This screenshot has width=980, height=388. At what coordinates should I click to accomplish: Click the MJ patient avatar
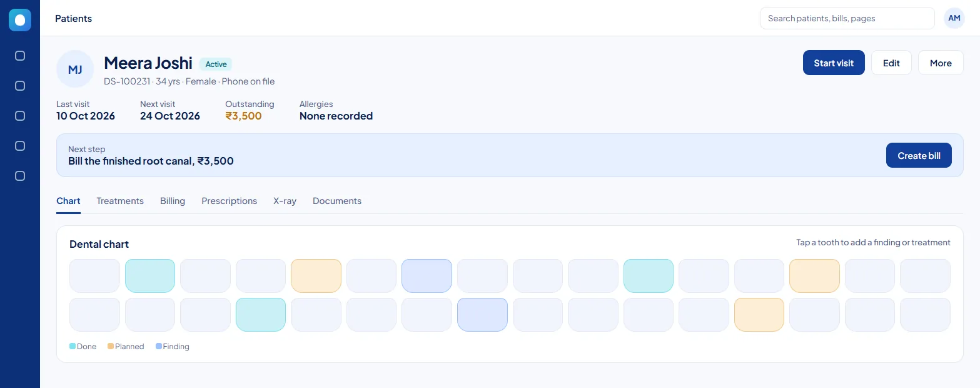click(75, 69)
